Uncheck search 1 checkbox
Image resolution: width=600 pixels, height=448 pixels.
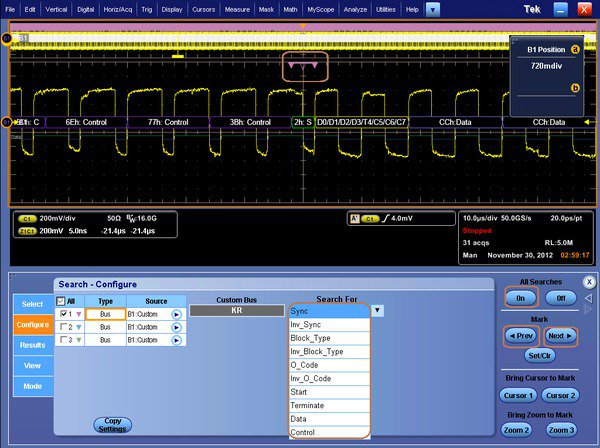[61, 314]
